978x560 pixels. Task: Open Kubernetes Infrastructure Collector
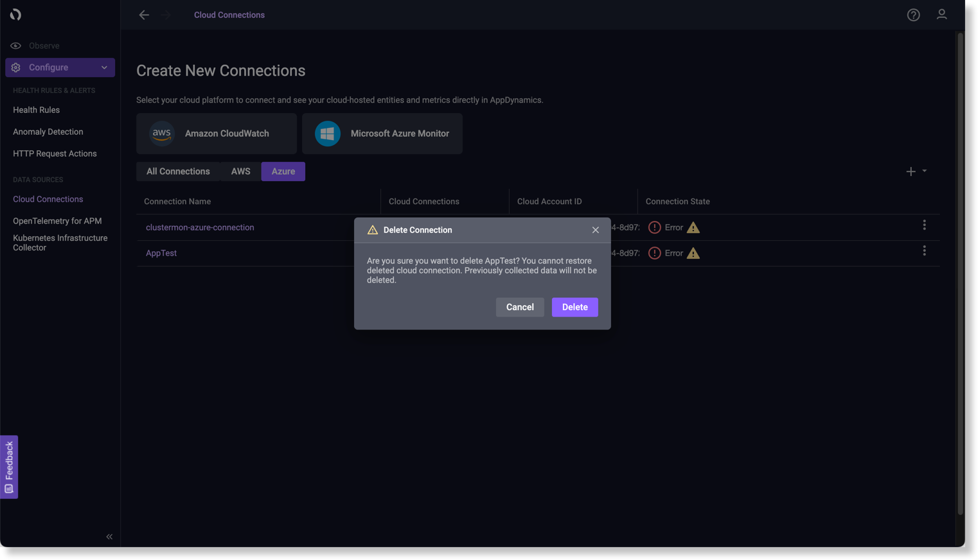pos(60,243)
